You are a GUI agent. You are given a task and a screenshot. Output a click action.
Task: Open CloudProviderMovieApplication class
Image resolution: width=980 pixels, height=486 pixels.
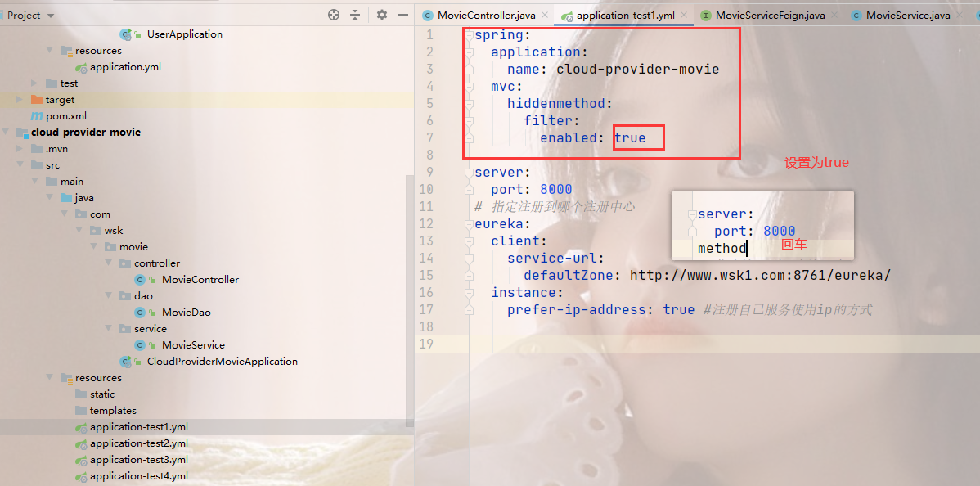pos(222,362)
